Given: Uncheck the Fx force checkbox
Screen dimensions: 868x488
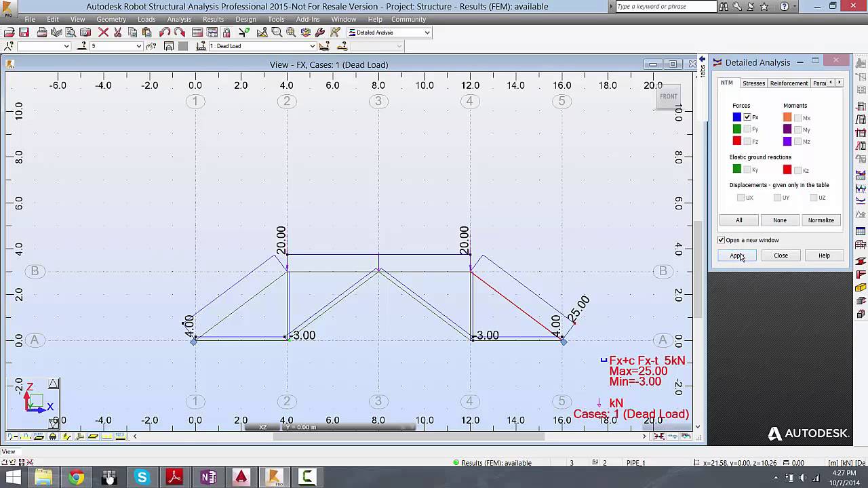Looking at the screenshot, I should pyautogui.click(x=747, y=117).
